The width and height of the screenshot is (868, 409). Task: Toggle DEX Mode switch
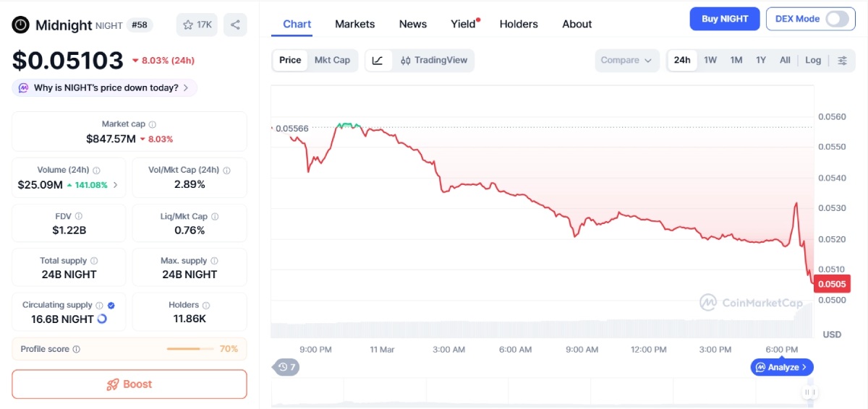tap(836, 19)
